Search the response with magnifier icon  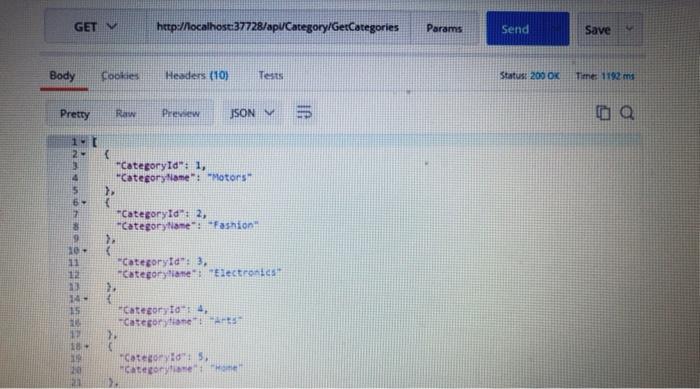(627, 113)
